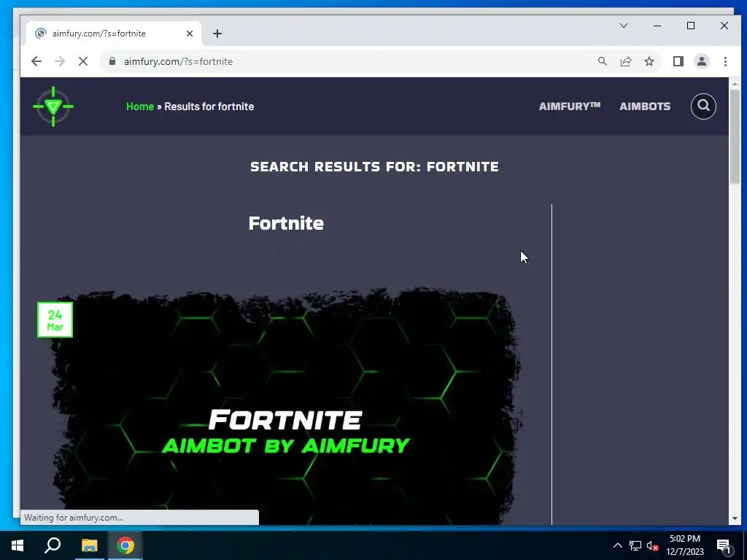Screen dimensions: 747x560
Task: Click the browser forward arrow
Action: click(60, 61)
